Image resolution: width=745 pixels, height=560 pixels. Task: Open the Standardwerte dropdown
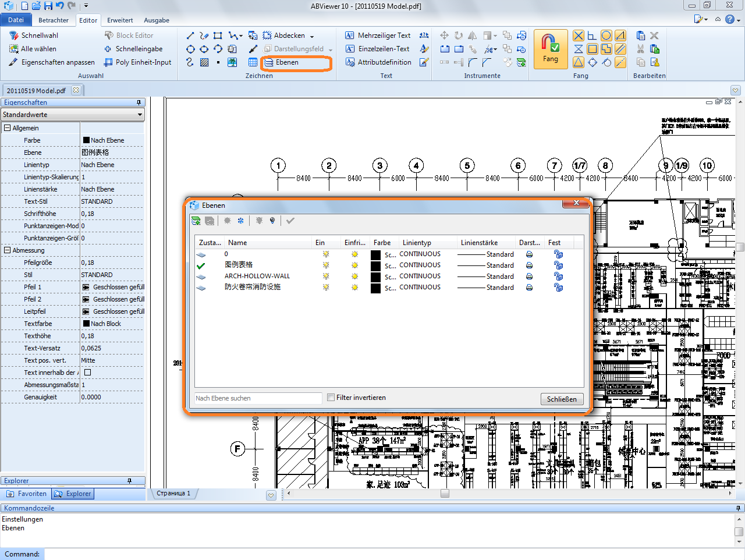[x=72, y=115]
